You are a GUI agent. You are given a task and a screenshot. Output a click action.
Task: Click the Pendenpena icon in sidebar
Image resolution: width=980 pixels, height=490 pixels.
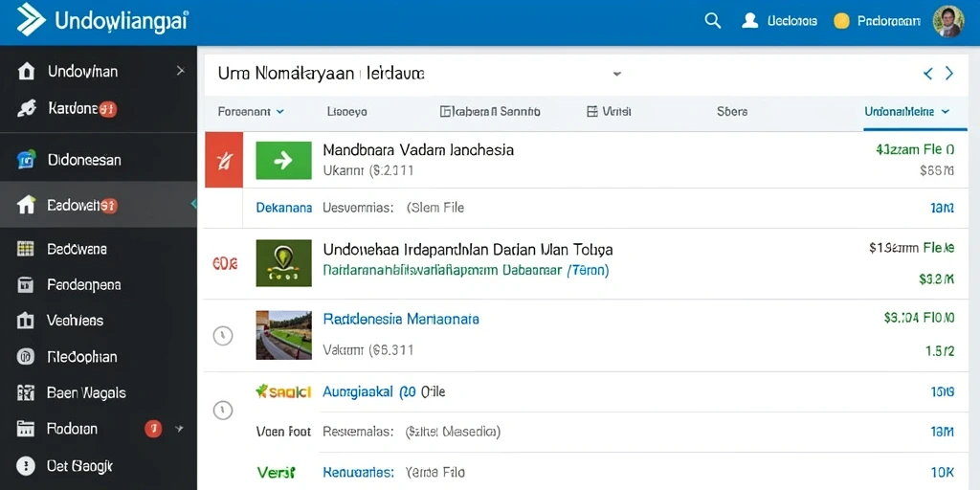pyautogui.click(x=26, y=285)
